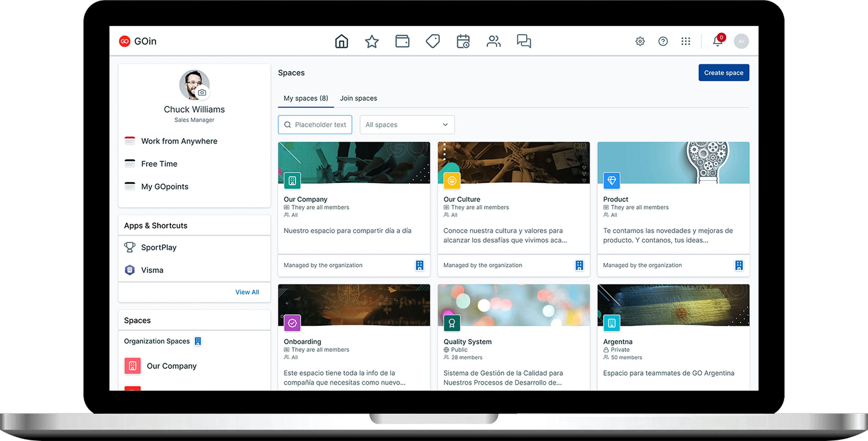The width and height of the screenshot is (868, 441).
Task: Open the people directory icon
Action: pyautogui.click(x=493, y=41)
